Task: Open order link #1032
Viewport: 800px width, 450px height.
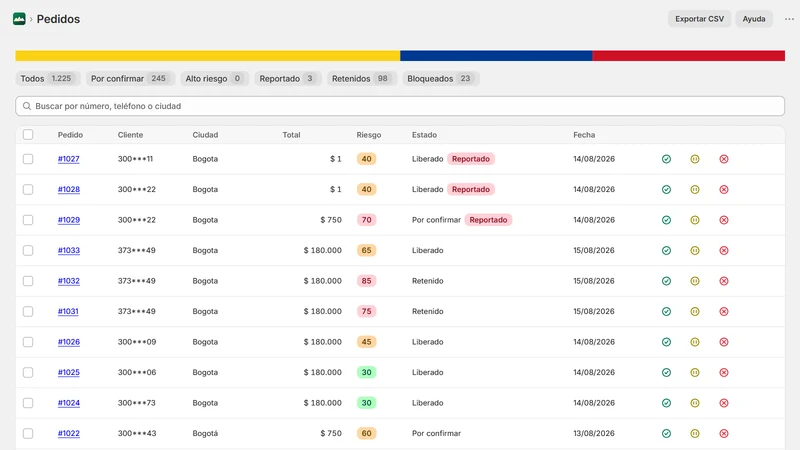Action: pos(68,281)
